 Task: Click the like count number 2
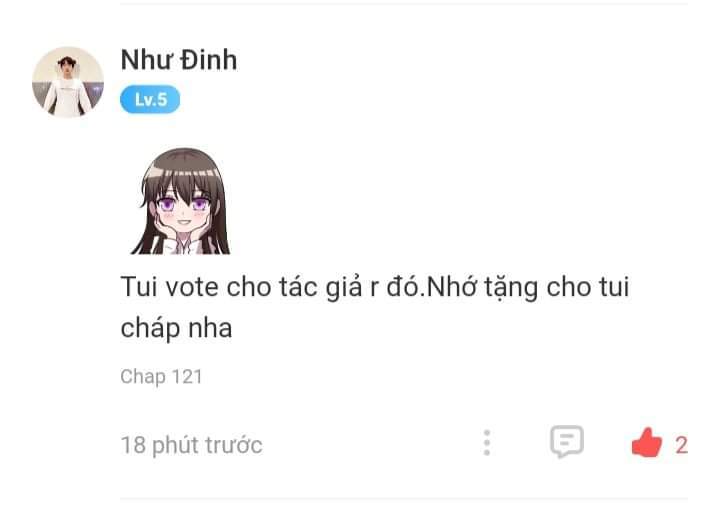pos(681,445)
